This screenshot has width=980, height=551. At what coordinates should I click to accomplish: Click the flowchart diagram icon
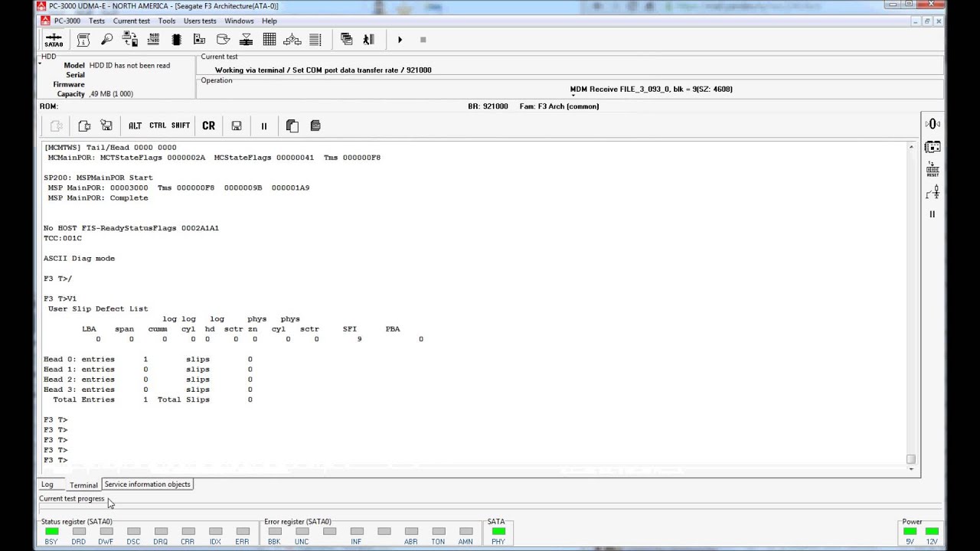click(292, 40)
